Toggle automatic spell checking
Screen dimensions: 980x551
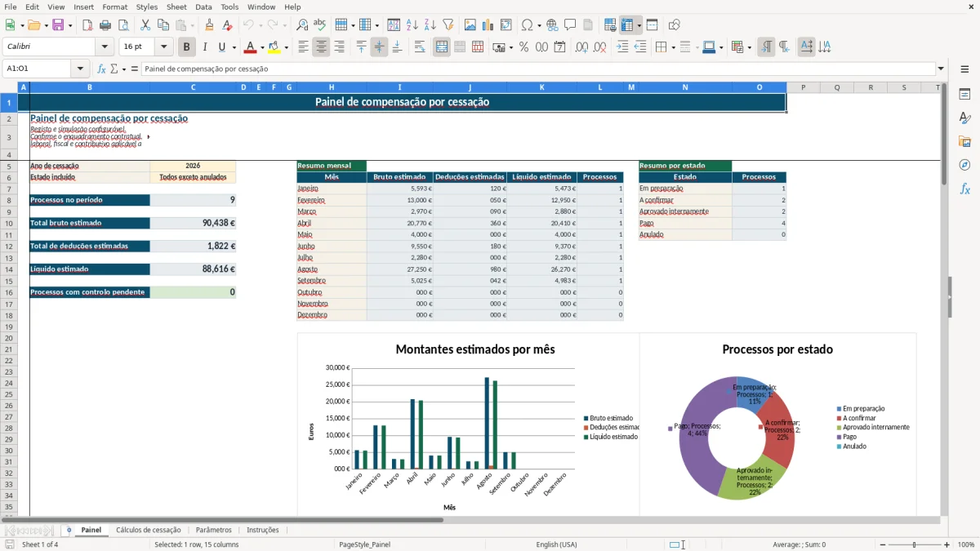coord(320,25)
